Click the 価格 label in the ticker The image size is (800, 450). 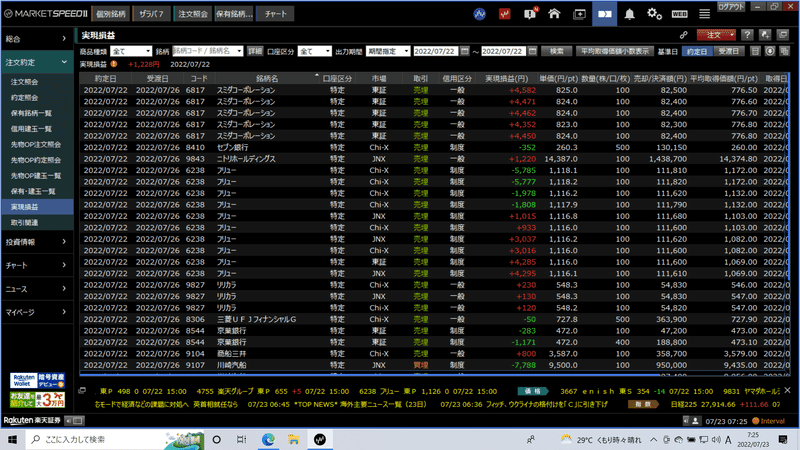click(532, 391)
